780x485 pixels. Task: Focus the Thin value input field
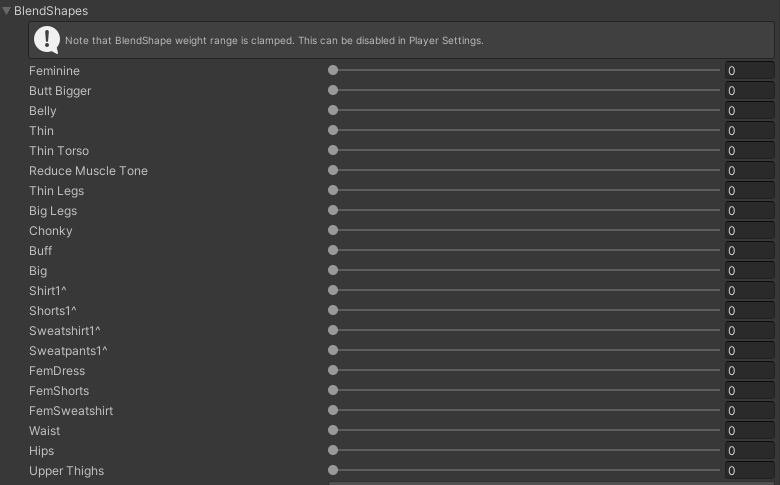click(749, 131)
